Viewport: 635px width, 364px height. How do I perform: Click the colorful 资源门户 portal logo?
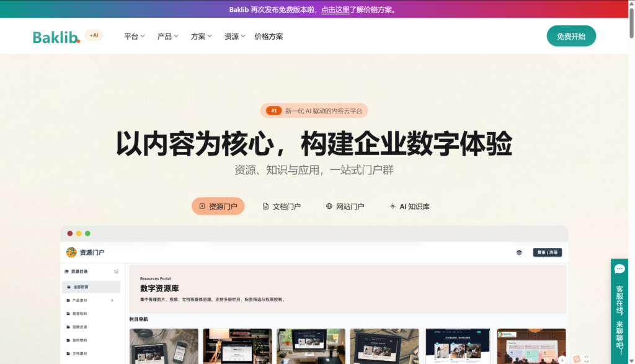point(71,252)
